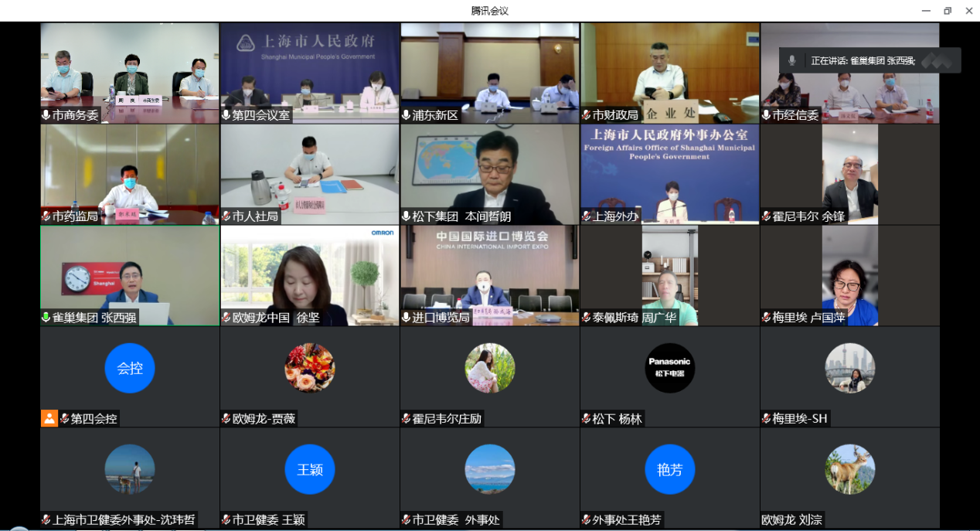
Task: Click the mic icon beside 市卫健委 外事处
Action: pos(407,520)
